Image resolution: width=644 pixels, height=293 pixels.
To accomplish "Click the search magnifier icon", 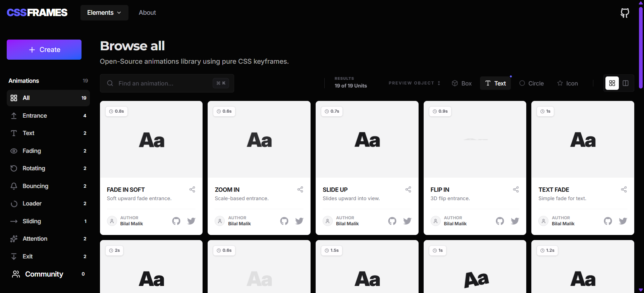I will coord(110,83).
